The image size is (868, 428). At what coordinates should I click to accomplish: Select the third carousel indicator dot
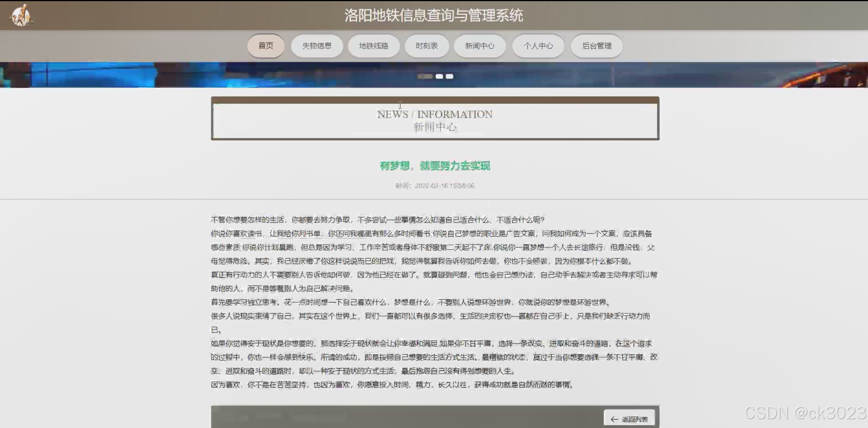[449, 77]
